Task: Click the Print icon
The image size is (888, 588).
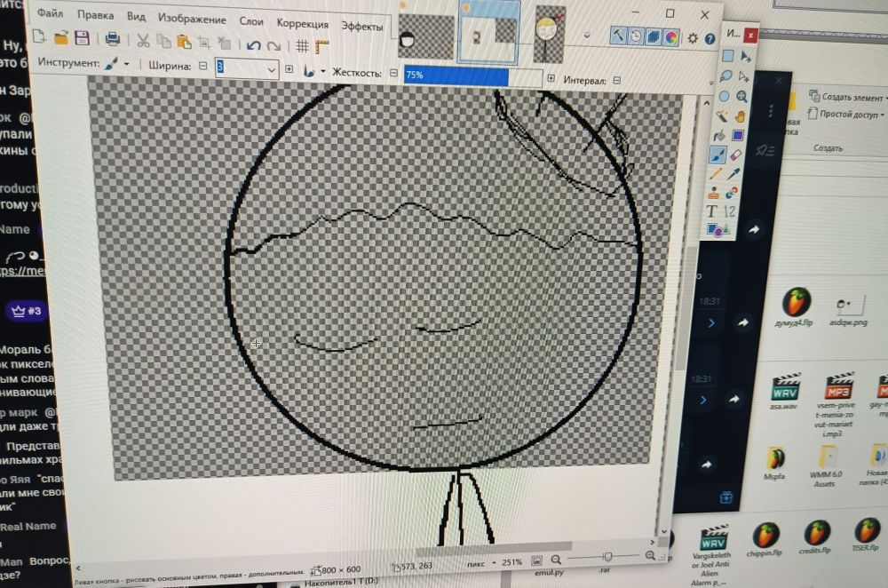Action: pyautogui.click(x=112, y=39)
